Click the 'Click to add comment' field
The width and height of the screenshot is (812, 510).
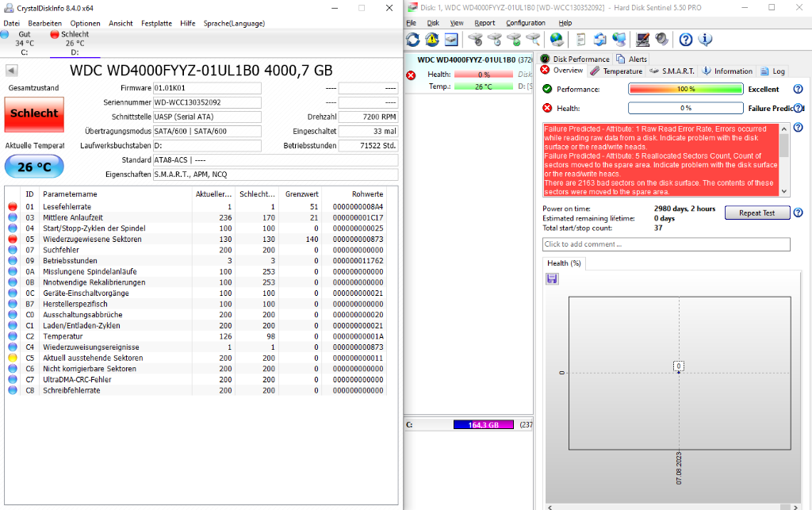(x=666, y=244)
